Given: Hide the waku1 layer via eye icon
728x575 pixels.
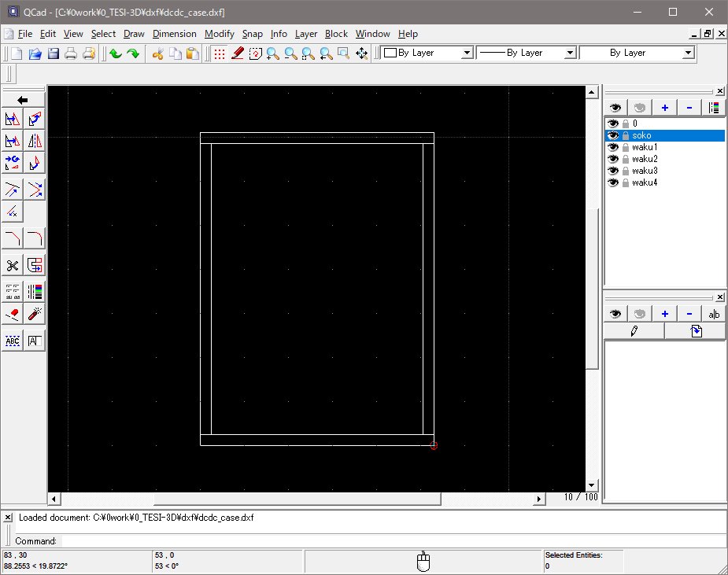Looking at the screenshot, I should (x=613, y=147).
